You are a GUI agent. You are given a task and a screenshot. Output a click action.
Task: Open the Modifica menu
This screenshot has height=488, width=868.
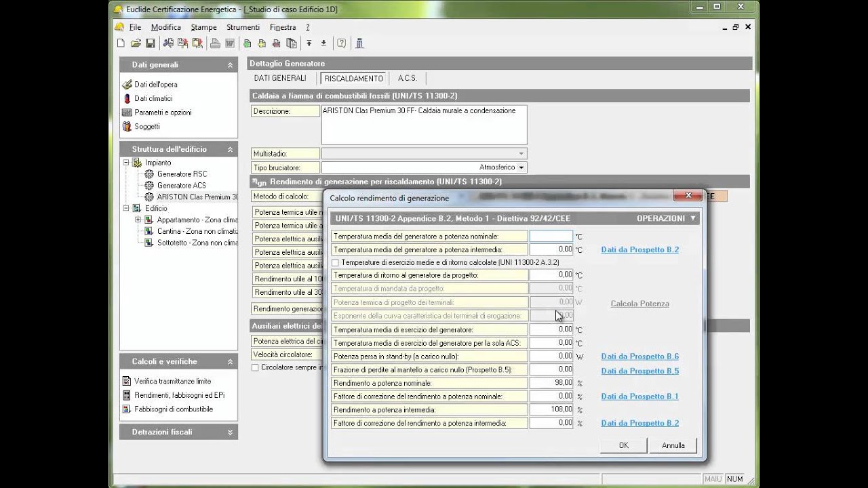click(165, 27)
